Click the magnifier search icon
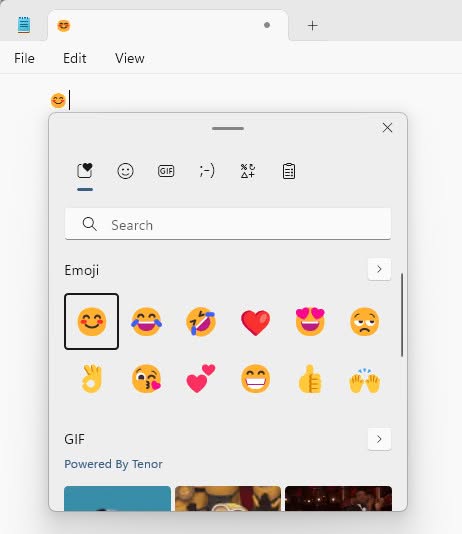Image resolution: width=462 pixels, height=534 pixels. point(90,224)
